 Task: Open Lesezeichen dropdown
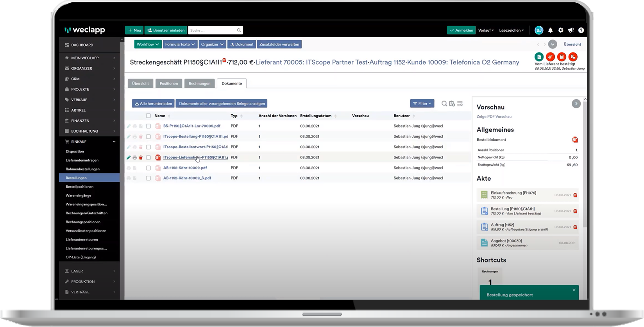tap(512, 30)
